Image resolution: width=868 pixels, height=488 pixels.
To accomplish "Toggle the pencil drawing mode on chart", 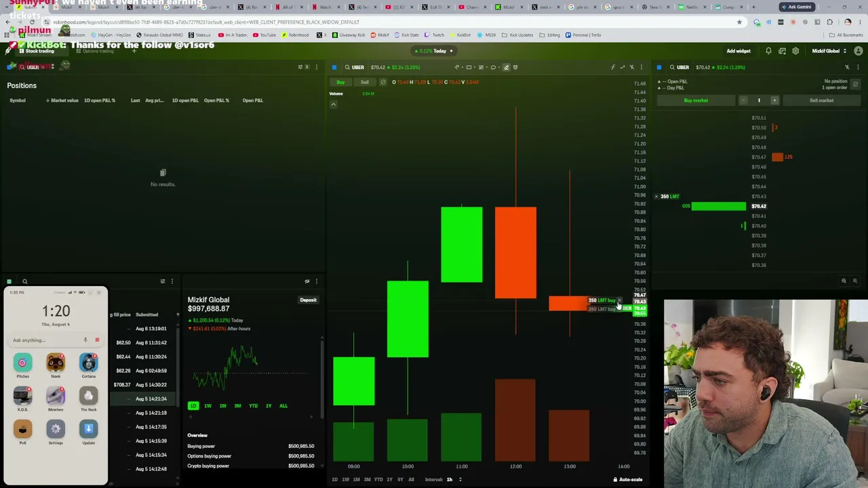I will pyautogui.click(x=506, y=67).
